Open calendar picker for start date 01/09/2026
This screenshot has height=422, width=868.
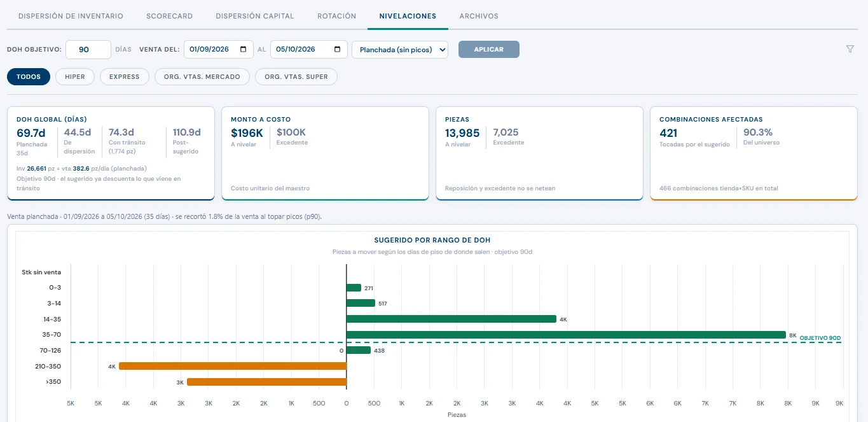click(x=243, y=50)
